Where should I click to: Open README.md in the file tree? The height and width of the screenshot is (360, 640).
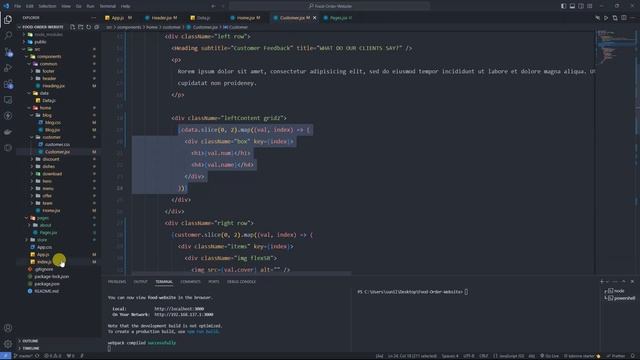click(x=46, y=291)
